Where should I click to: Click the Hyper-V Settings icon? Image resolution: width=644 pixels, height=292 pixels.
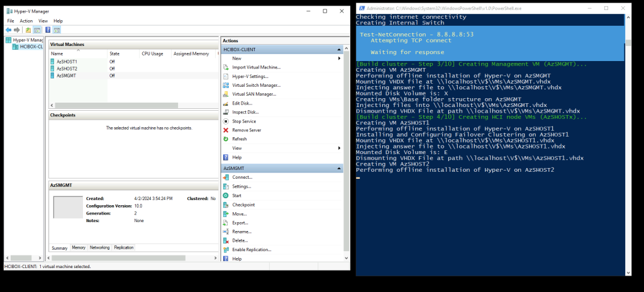226,77
